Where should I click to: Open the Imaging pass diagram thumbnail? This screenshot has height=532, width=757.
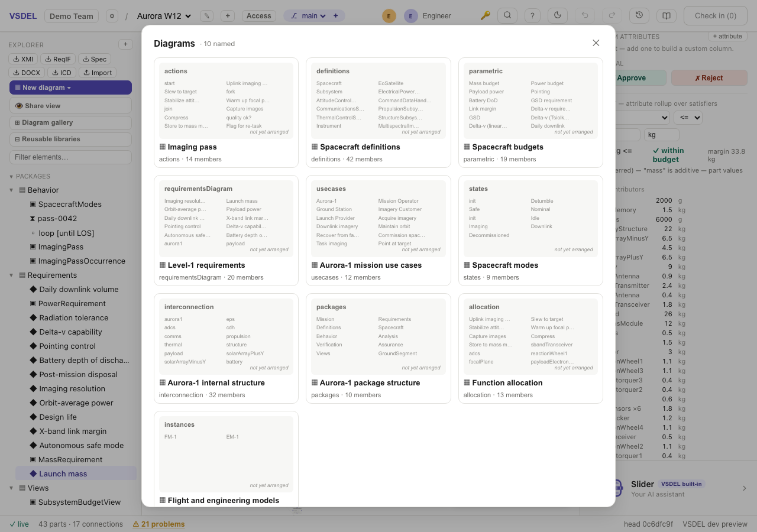tap(226, 100)
